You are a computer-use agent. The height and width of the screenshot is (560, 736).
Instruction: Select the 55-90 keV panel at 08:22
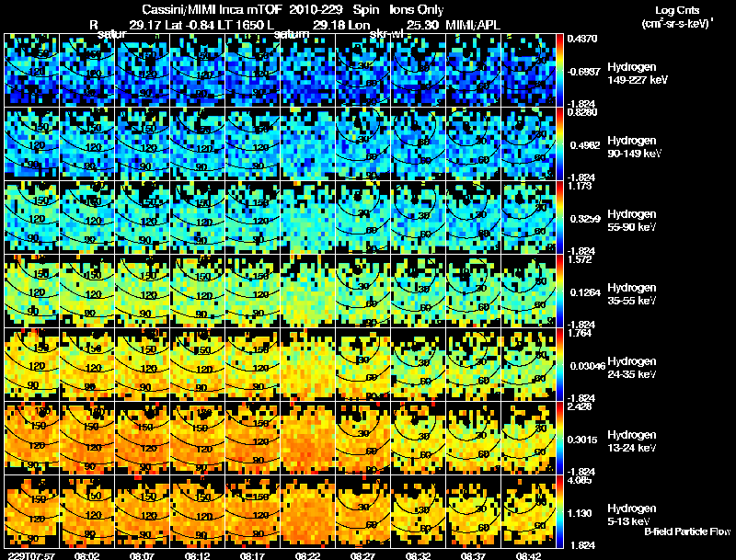308,218
